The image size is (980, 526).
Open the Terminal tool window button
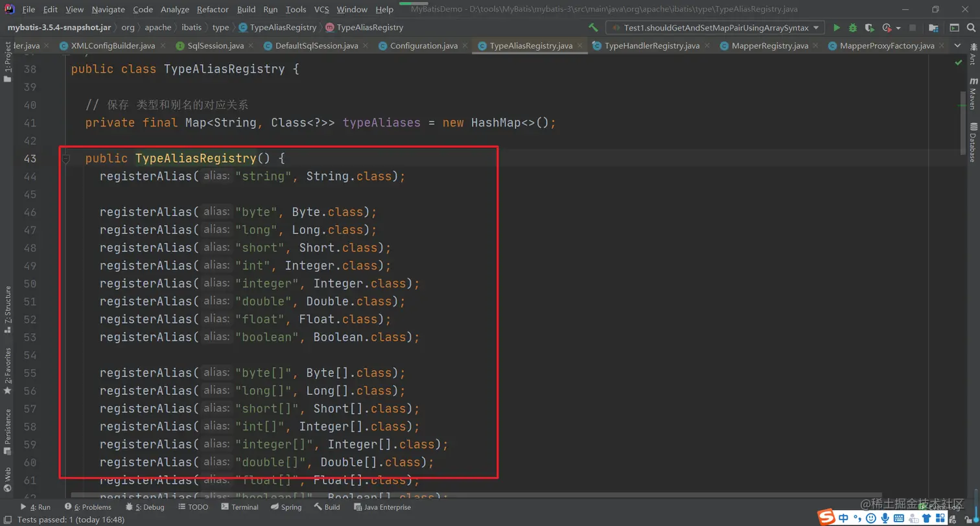pos(240,507)
